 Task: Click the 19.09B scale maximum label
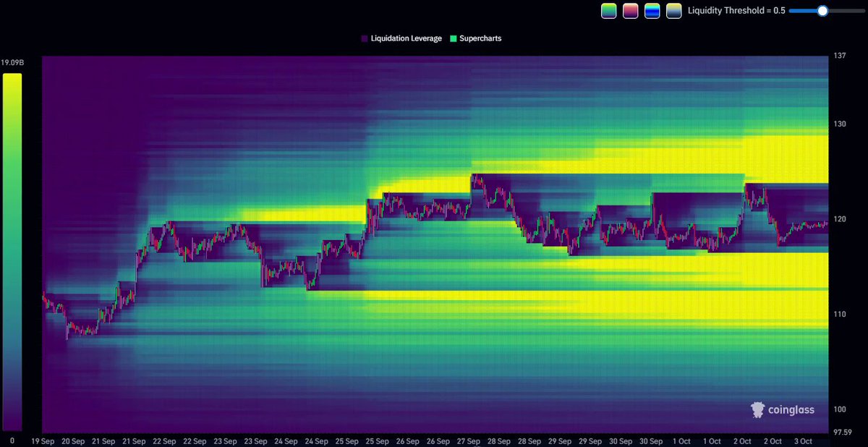pos(12,63)
